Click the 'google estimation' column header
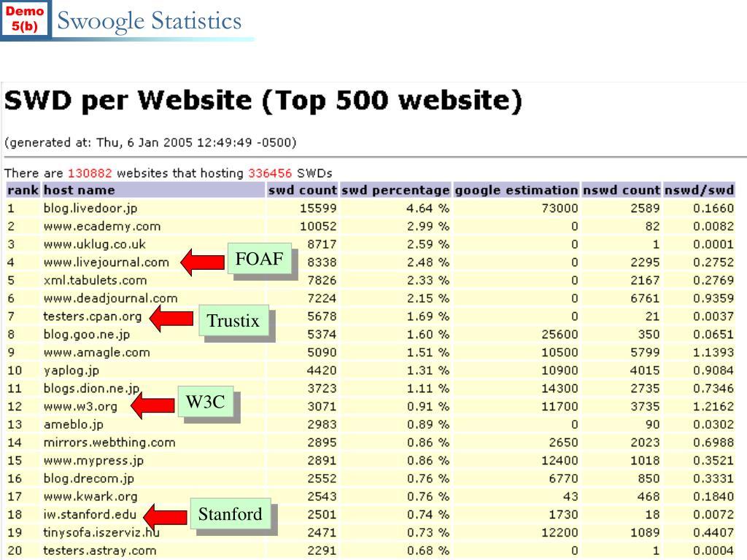Screen dimensions: 747x560 click(x=516, y=190)
